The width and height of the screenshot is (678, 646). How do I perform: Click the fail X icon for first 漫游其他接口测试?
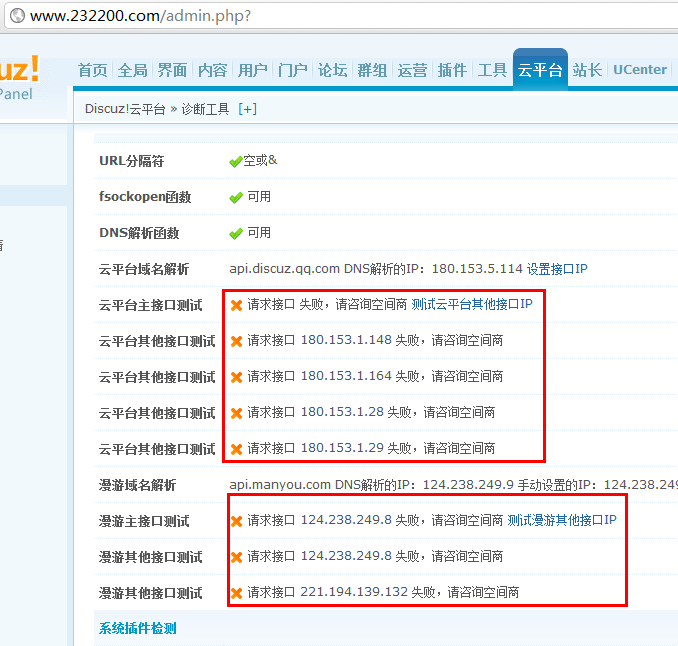237,557
